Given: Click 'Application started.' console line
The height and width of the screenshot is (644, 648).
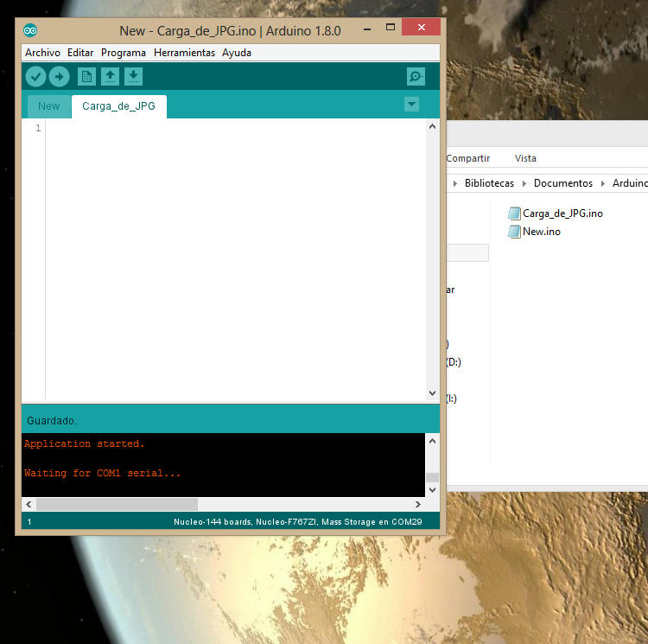Looking at the screenshot, I should pos(85,443).
